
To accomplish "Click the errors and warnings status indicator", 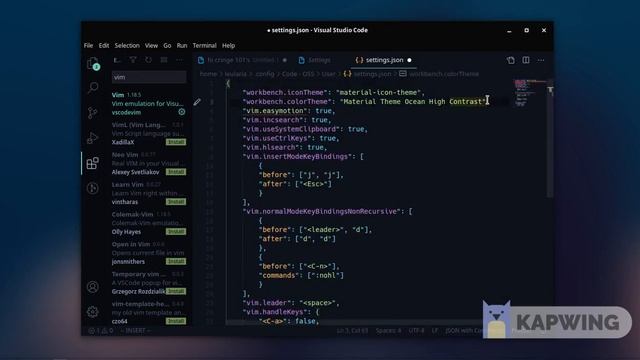I will (100, 331).
